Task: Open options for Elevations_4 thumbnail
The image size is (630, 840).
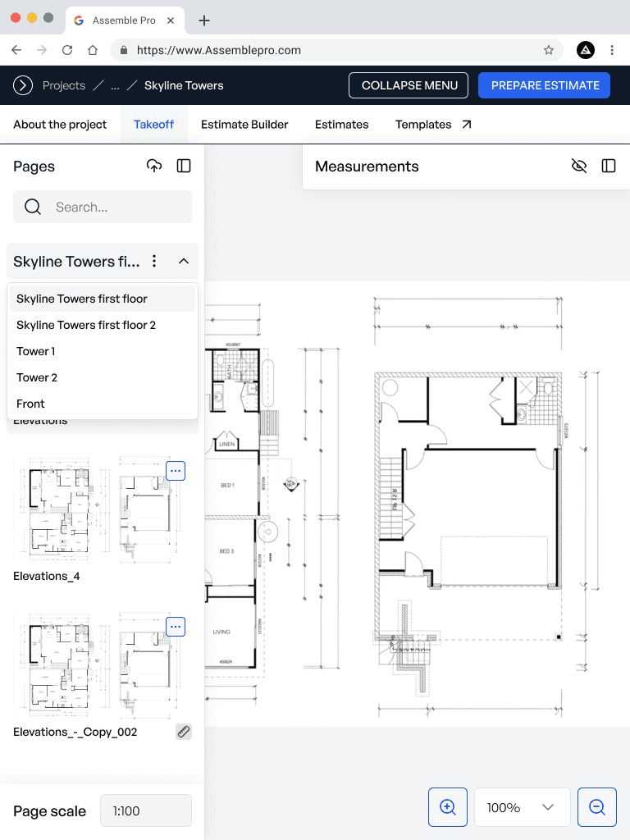Action: [176, 471]
